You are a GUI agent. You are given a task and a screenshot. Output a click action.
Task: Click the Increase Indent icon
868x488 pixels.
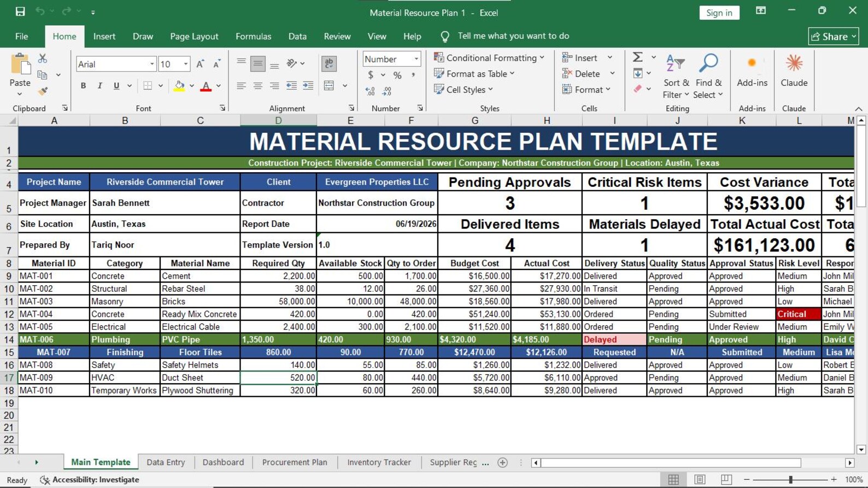point(308,86)
